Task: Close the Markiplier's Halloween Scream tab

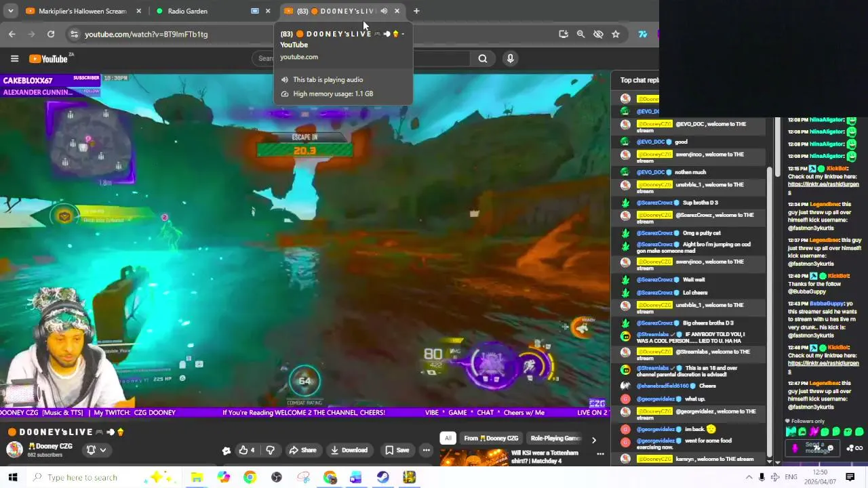Action: (x=138, y=11)
